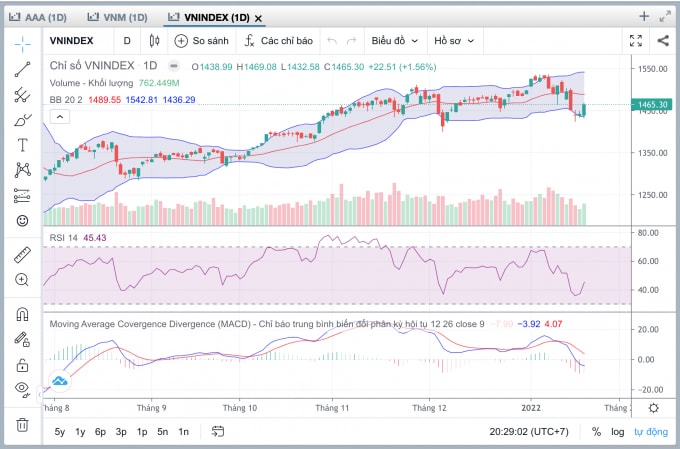Hide the Chỉ số VNINDEX series toggle

pyautogui.click(x=173, y=66)
